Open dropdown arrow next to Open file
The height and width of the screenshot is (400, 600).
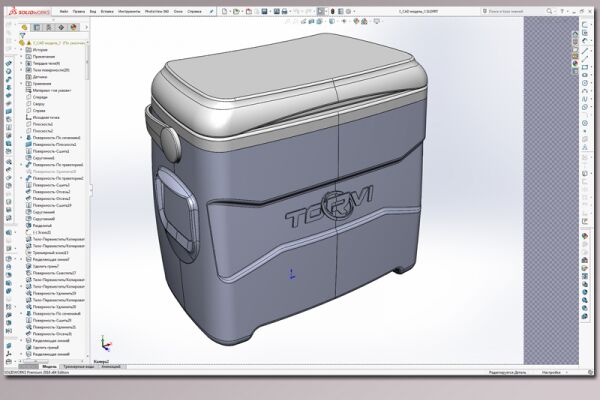pyautogui.click(x=242, y=12)
